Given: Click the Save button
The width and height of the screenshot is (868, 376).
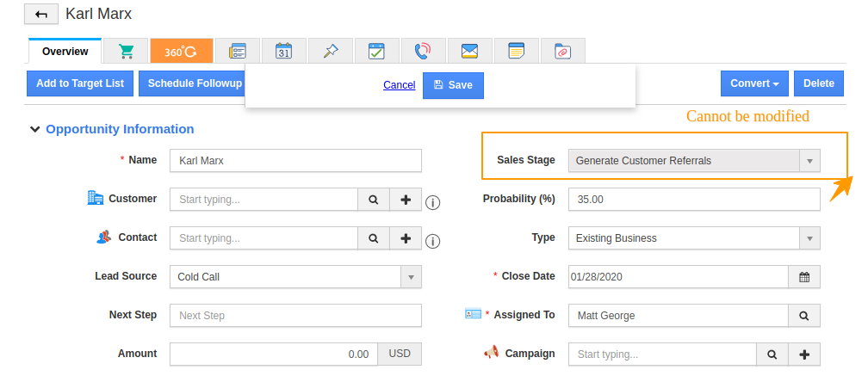Looking at the screenshot, I should (453, 85).
